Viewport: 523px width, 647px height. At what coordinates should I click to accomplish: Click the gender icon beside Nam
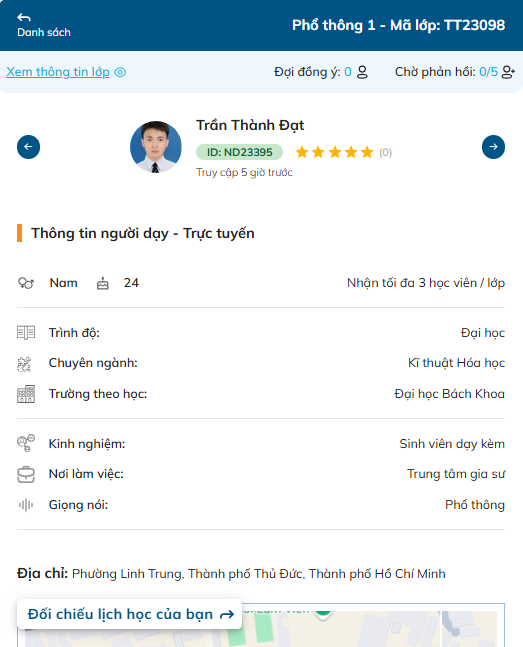pos(26,283)
